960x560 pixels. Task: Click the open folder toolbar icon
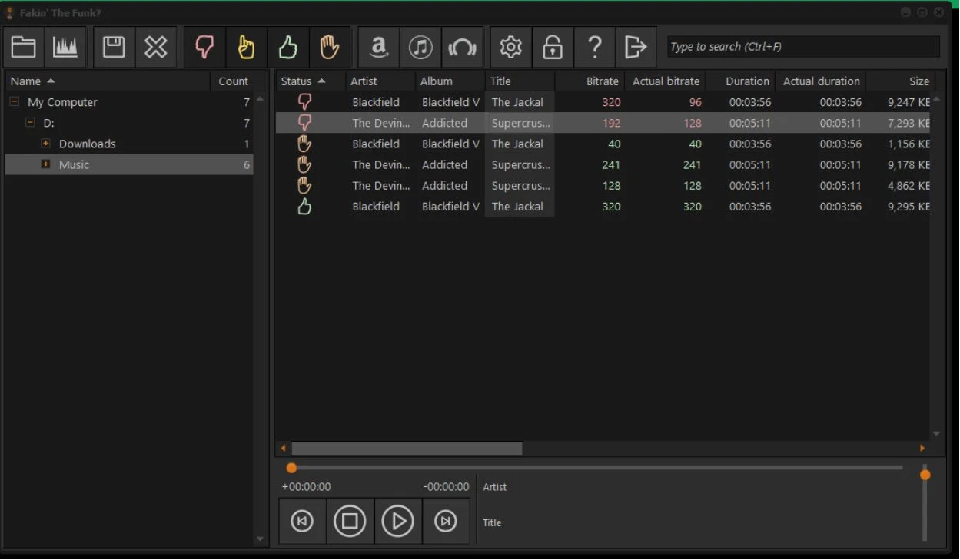pos(24,48)
